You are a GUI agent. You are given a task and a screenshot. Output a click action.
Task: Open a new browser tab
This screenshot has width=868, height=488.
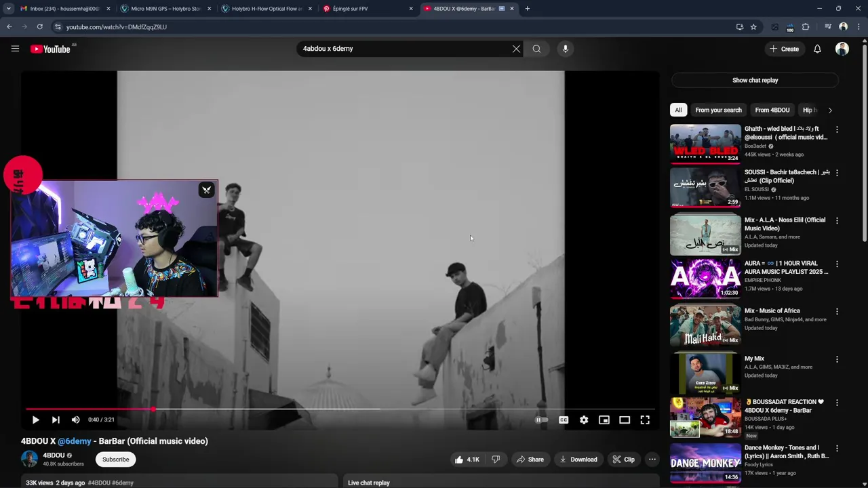click(x=527, y=9)
